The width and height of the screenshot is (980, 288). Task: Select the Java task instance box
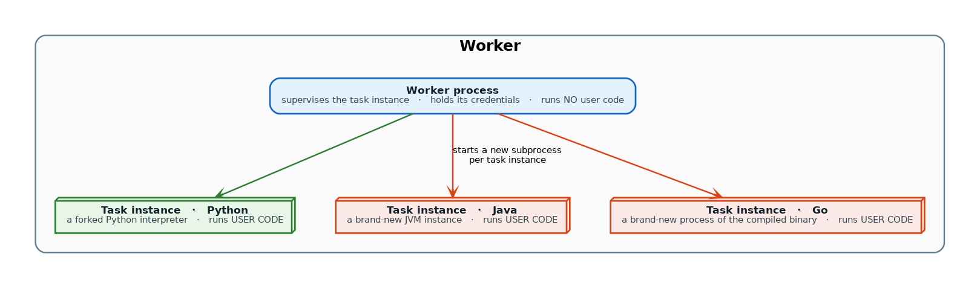tap(453, 215)
